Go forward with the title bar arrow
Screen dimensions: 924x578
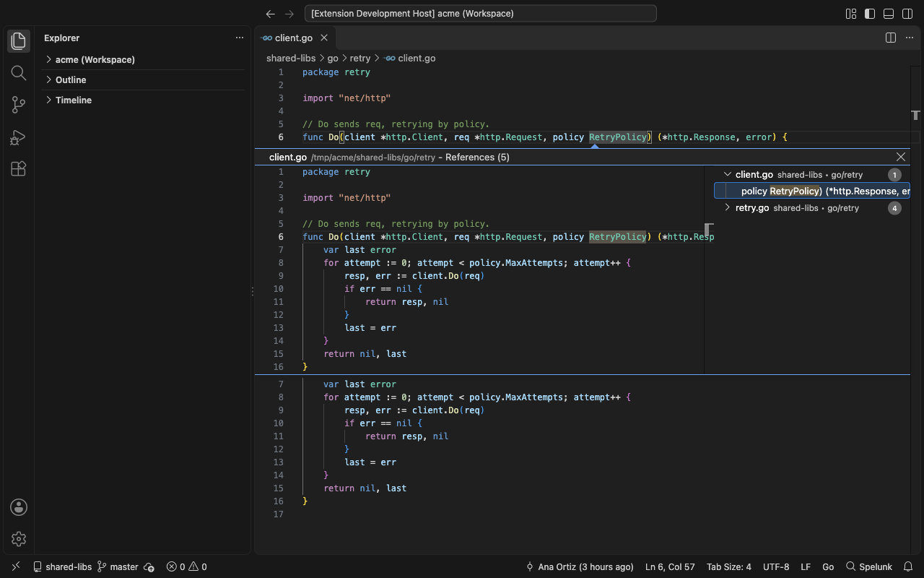[289, 14]
